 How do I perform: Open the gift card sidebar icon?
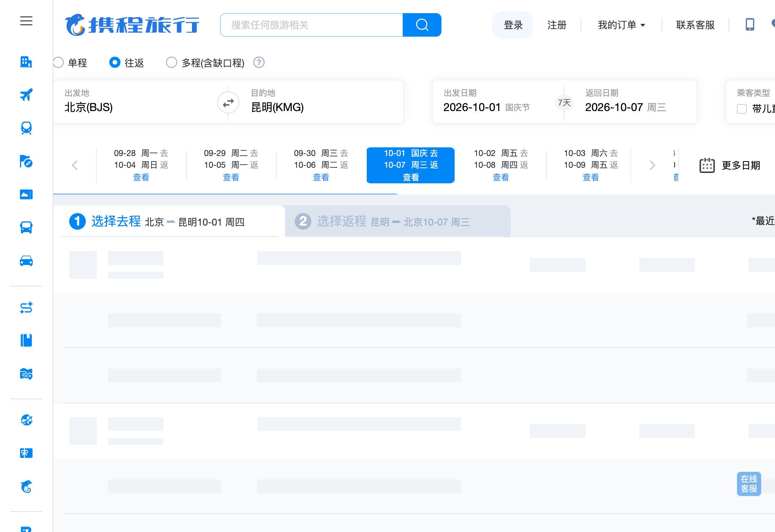coord(26,453)
